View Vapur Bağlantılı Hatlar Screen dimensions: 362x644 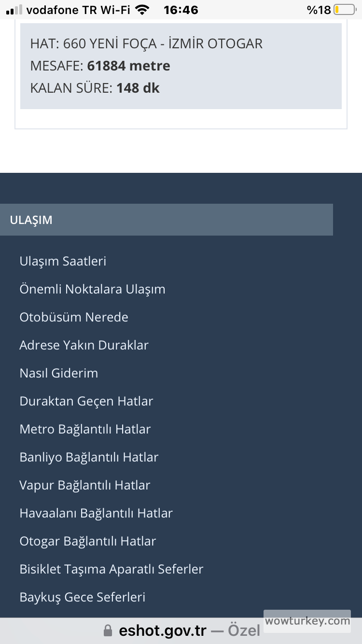85,485
